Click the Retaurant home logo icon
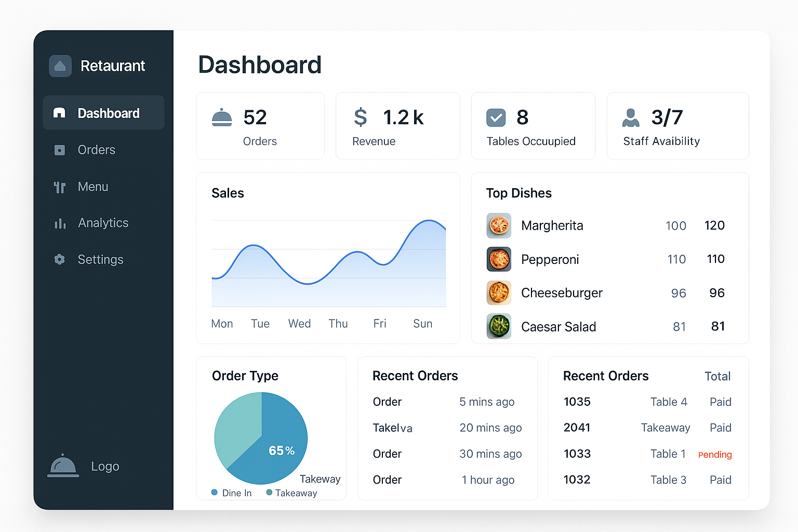 tap(60, 66)
